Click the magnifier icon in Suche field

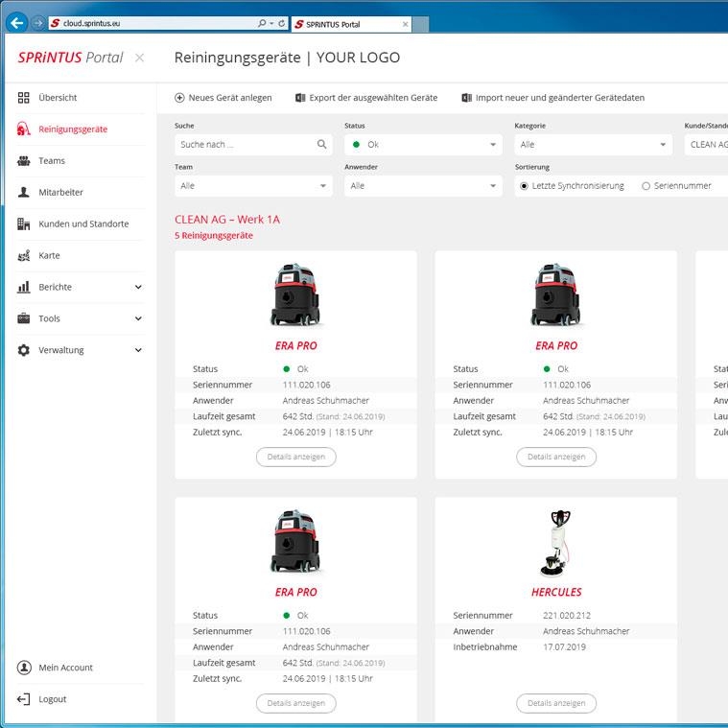tap(321, 145)
